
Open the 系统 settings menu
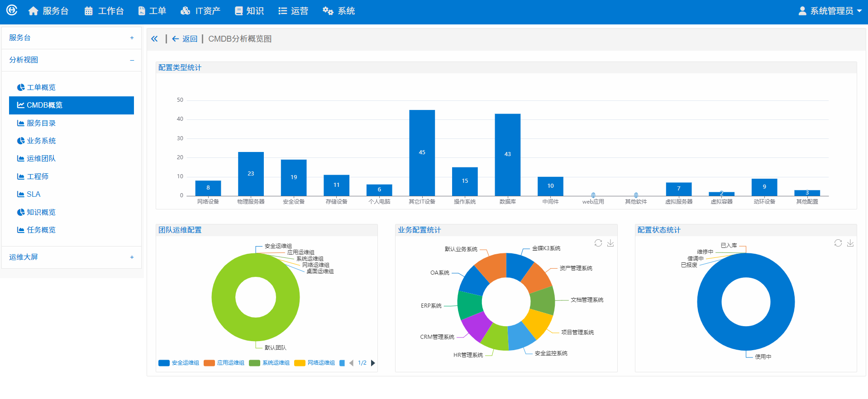coord(339,11)
